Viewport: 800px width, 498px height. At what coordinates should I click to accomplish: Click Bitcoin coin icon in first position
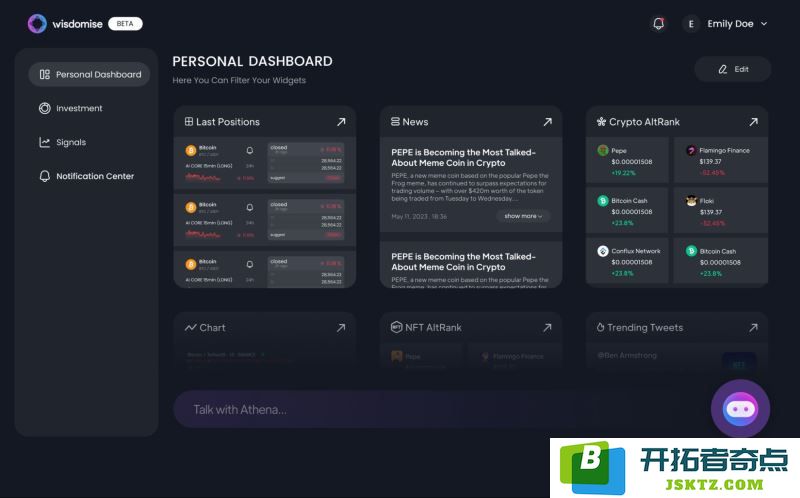pos(191,151)
